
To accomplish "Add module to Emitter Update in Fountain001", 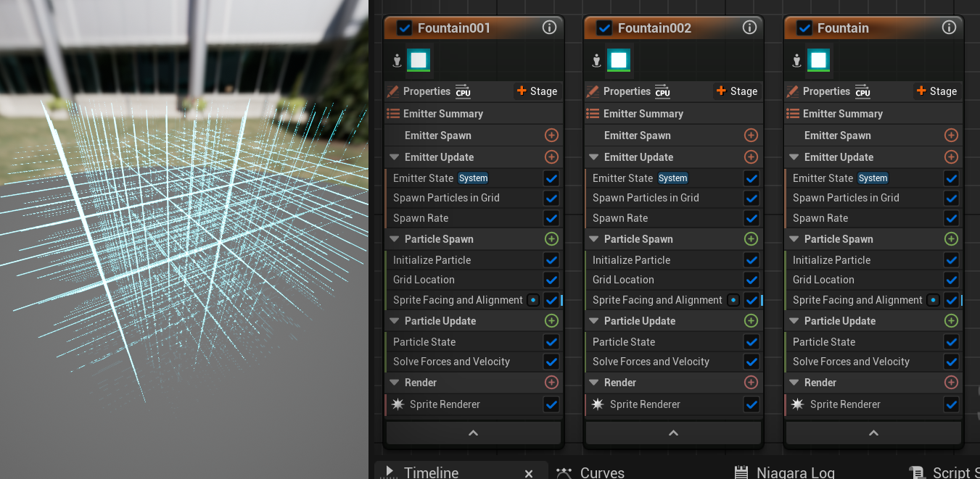I will 551,157.
